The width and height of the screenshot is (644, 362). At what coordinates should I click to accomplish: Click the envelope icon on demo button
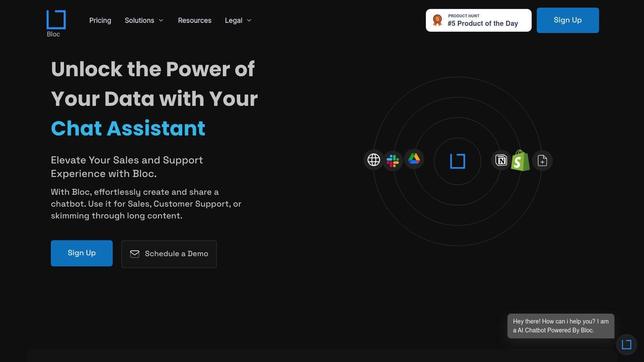point(135,254)
